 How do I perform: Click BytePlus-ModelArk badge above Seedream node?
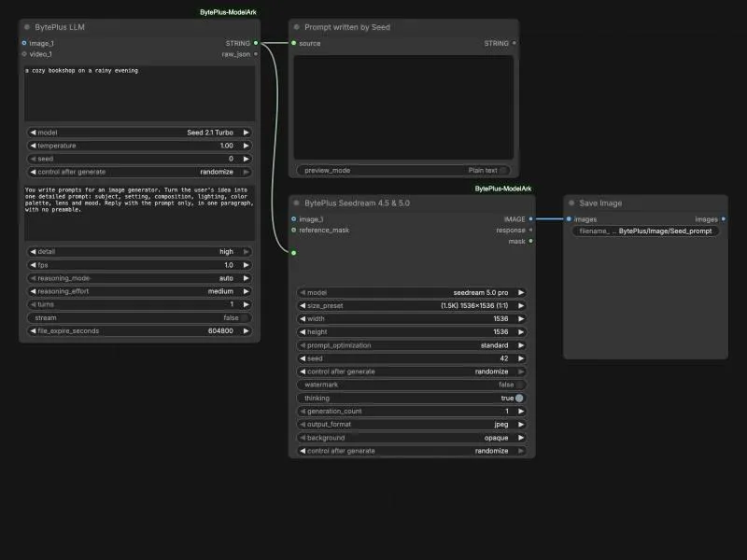[x=503, y=189]
